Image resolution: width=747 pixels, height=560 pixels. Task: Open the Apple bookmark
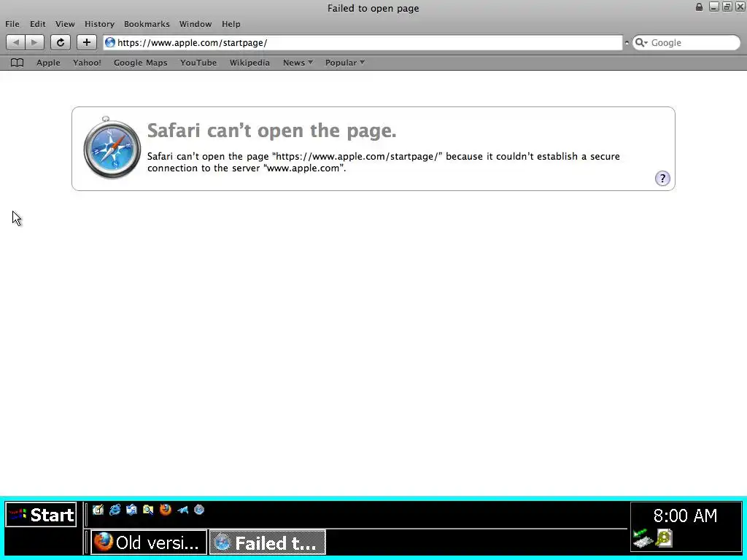pos(48,63)
